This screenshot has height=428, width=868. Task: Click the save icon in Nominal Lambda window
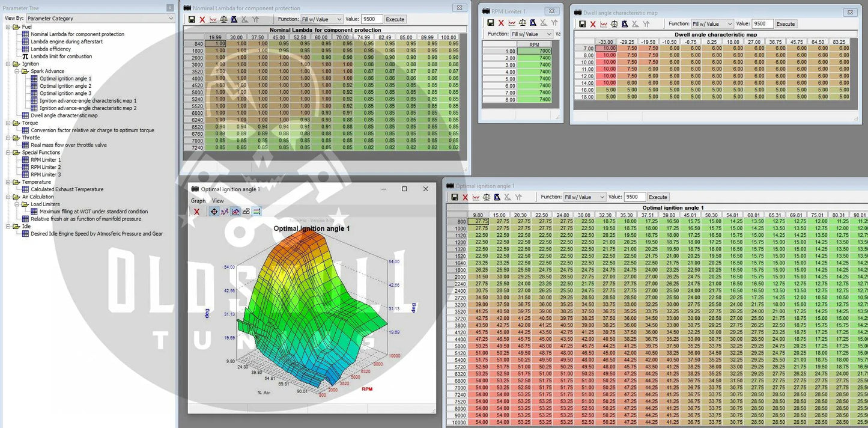click(192, 19)
